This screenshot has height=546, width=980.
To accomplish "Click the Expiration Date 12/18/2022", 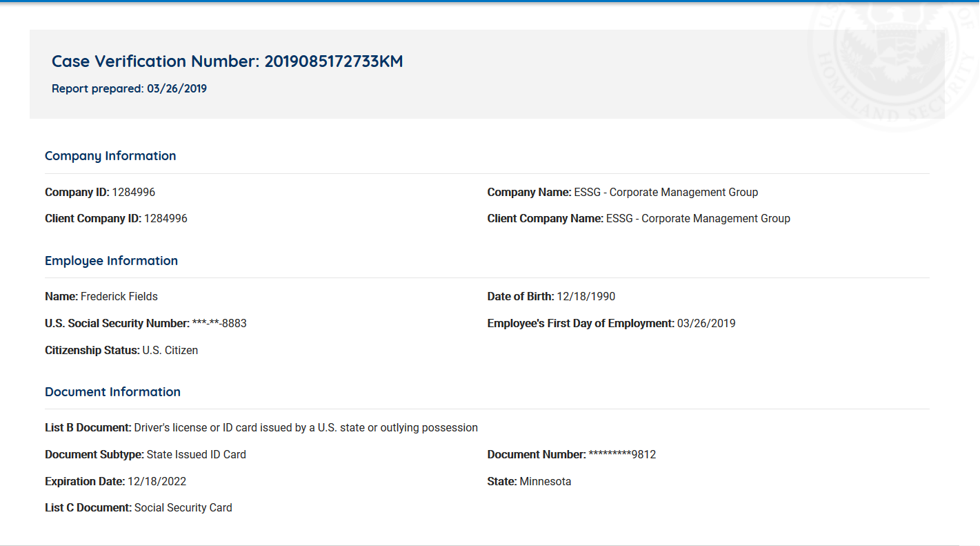I will tap(157, 482).
